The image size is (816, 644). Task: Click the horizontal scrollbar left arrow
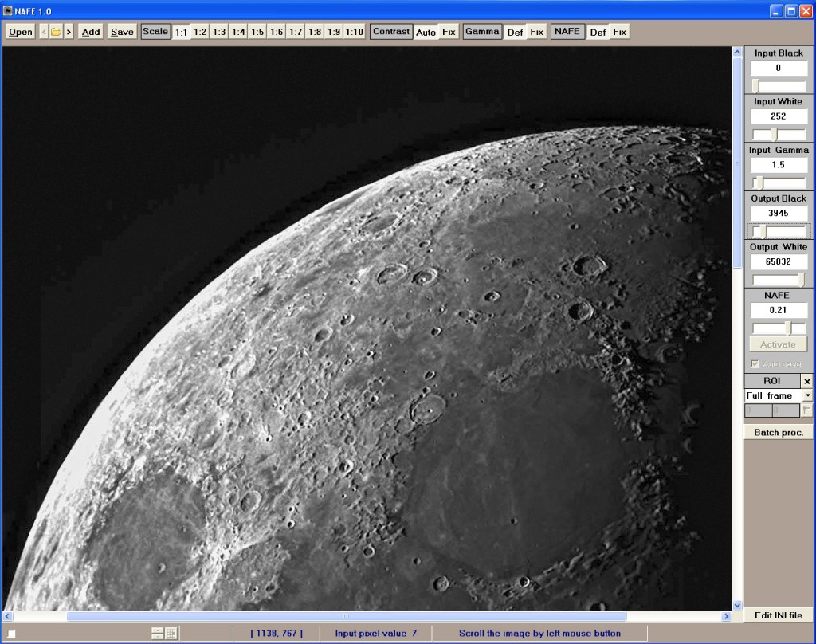click(7, 616)
